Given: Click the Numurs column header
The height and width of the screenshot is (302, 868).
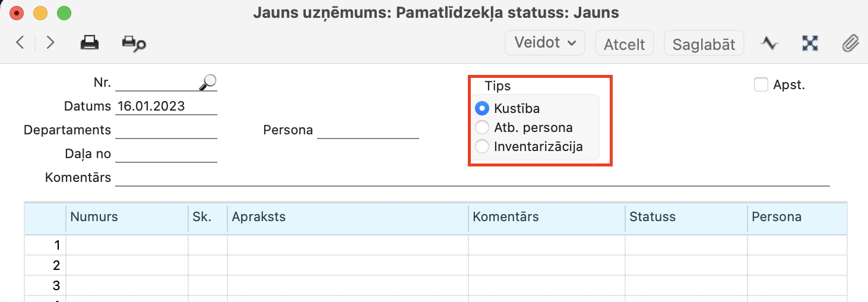Looking at the screenshot, I should (126, 217).
